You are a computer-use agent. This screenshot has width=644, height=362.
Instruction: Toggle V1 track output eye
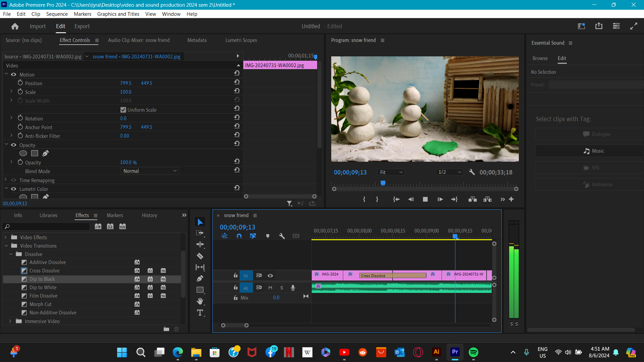(270, 275)
